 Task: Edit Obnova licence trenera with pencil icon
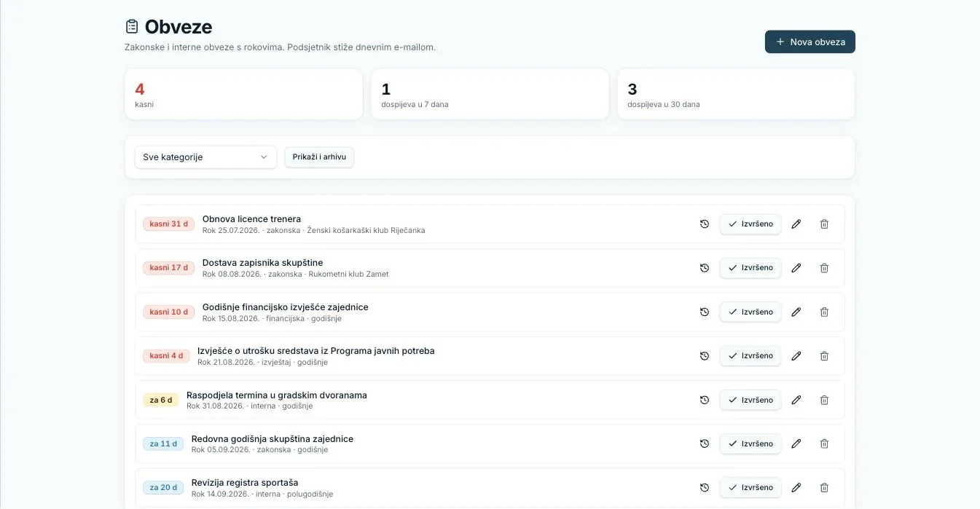pos(796,224)
